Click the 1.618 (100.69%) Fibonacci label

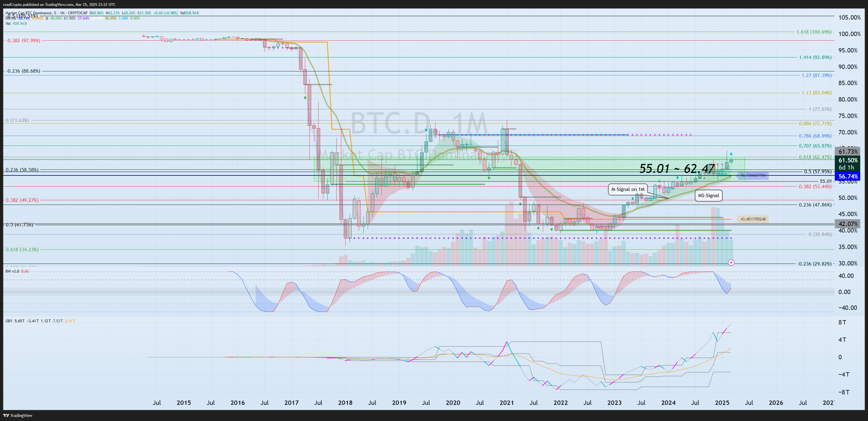coord(814,32)
